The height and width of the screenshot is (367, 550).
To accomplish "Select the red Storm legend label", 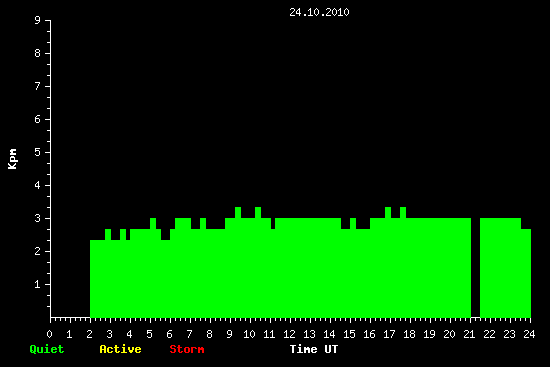I will (x=187, y=349).
